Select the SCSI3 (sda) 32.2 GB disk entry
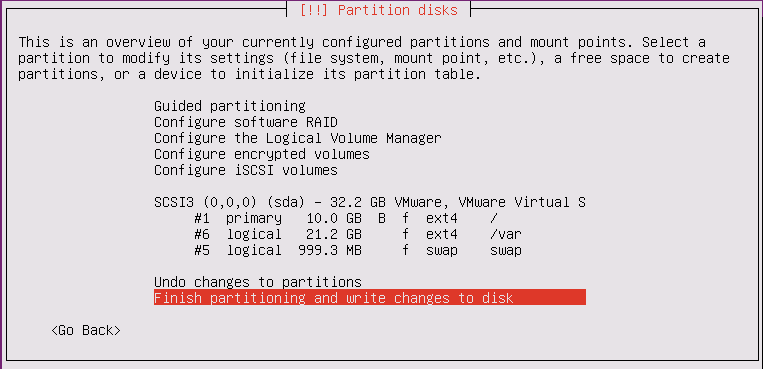The height and width of the screenshot is (369, 763). point(370,202)
